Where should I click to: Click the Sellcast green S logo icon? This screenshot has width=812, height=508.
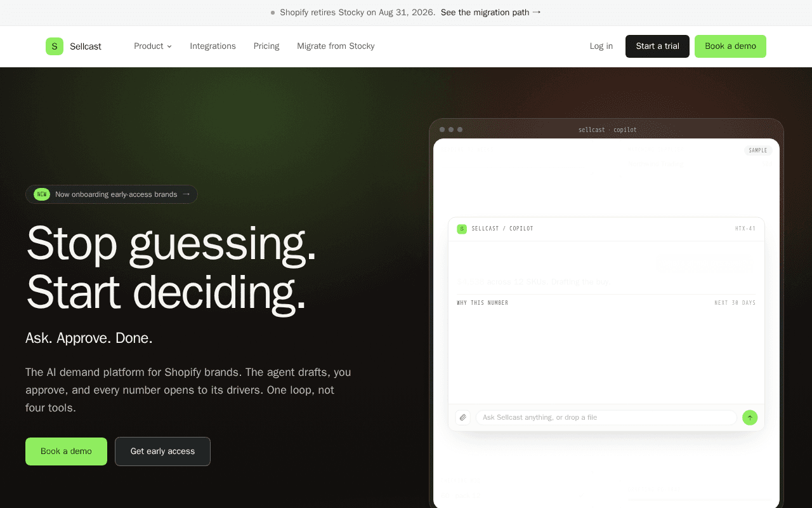click(55, 46)
